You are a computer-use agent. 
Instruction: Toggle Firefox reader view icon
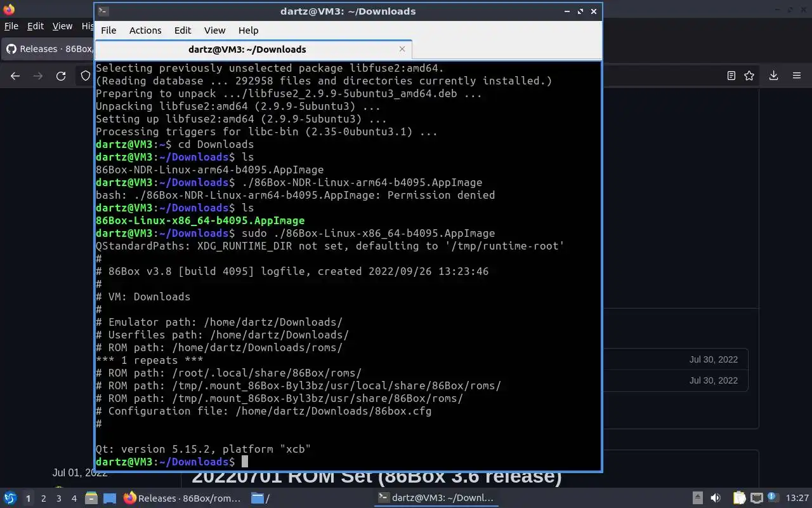click(731, 76)
